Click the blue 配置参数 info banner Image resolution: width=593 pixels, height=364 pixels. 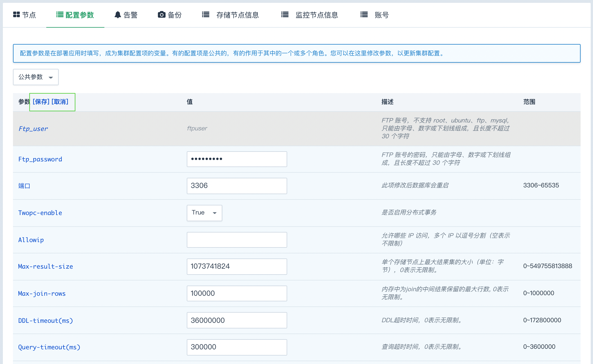[x=297, y=53]
